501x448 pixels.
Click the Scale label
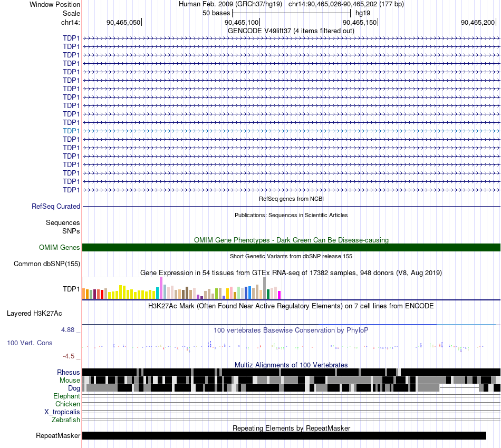click(x=71, y=13)
